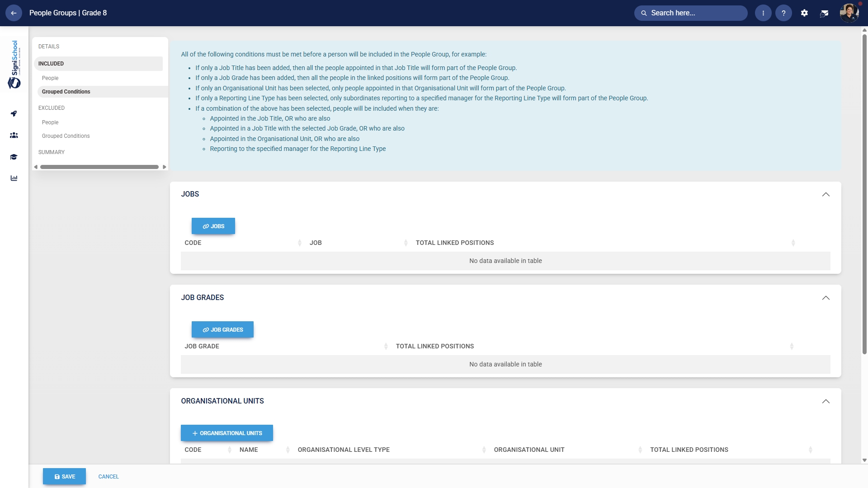Click page scroll down arrow
This screenshot has height=488, width=868.
[864, 460]
